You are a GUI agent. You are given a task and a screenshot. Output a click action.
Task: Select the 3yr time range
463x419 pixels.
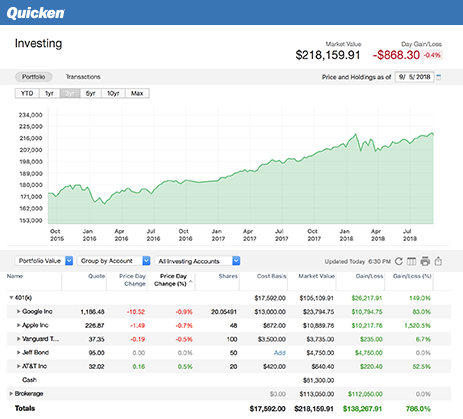pyautogui.click(x=70, y=93)
